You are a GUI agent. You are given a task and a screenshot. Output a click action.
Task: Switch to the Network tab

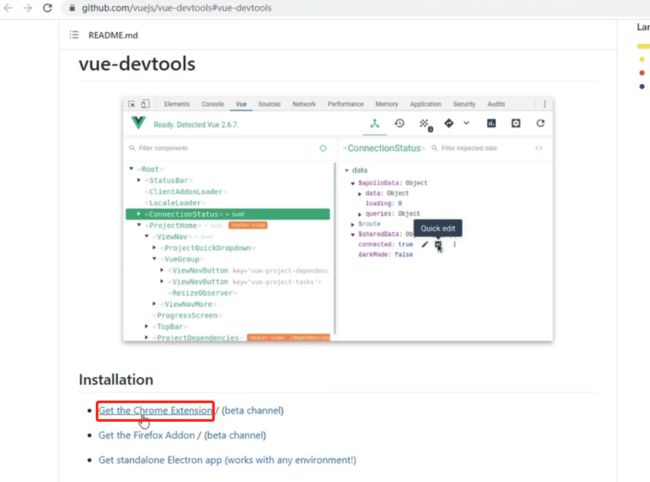click(303, 104)
